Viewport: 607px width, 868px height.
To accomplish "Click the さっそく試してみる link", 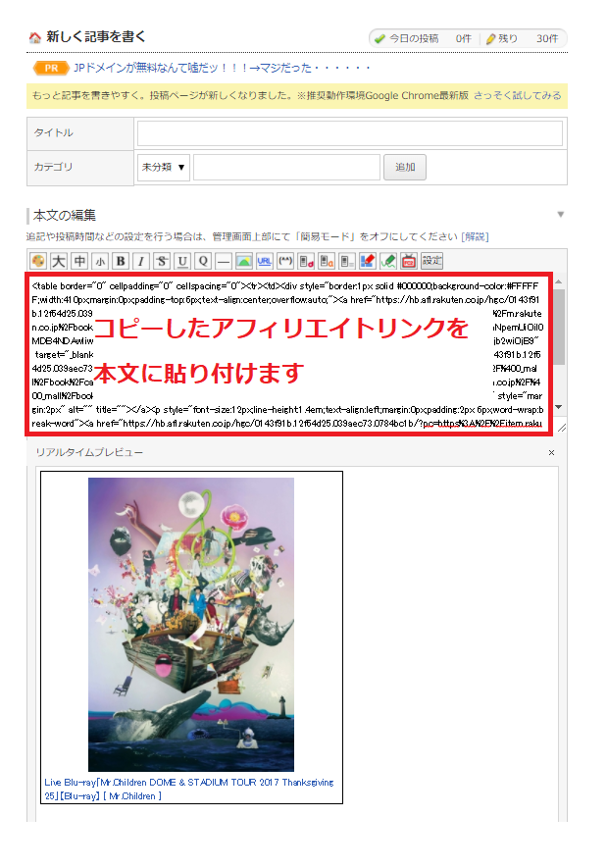I will tap(518, 95).
